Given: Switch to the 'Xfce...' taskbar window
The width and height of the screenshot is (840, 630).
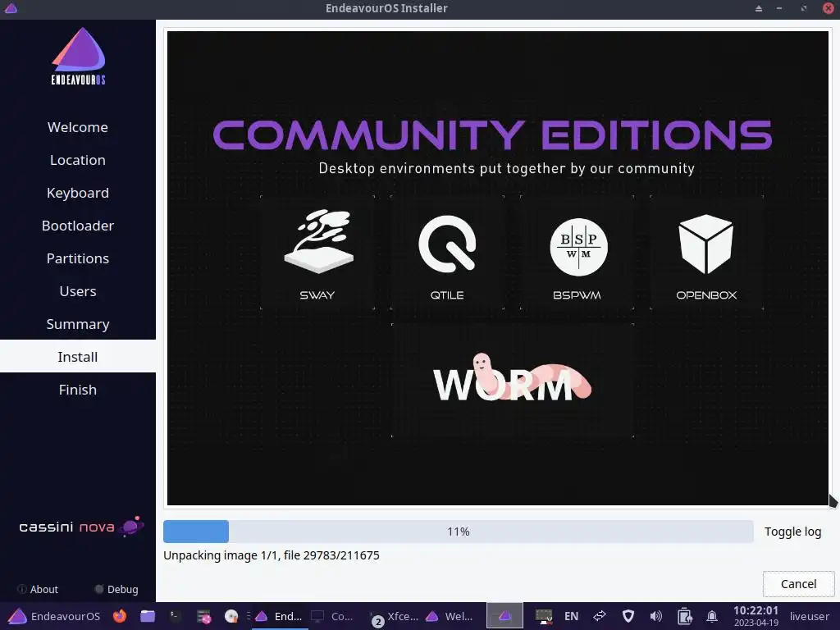Looking at the screenshot, I should click(395, 617).
